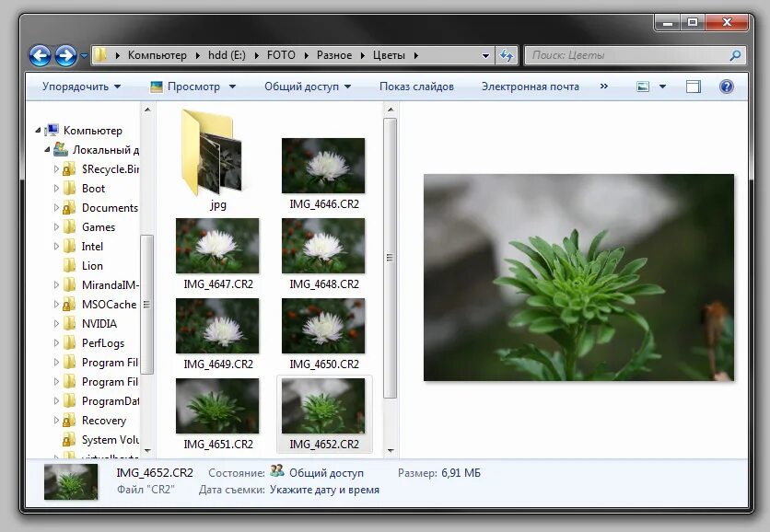Click Файл "CR2" type text
The image size is (770, 532).
pyautogui.click(x=146, y=490)
